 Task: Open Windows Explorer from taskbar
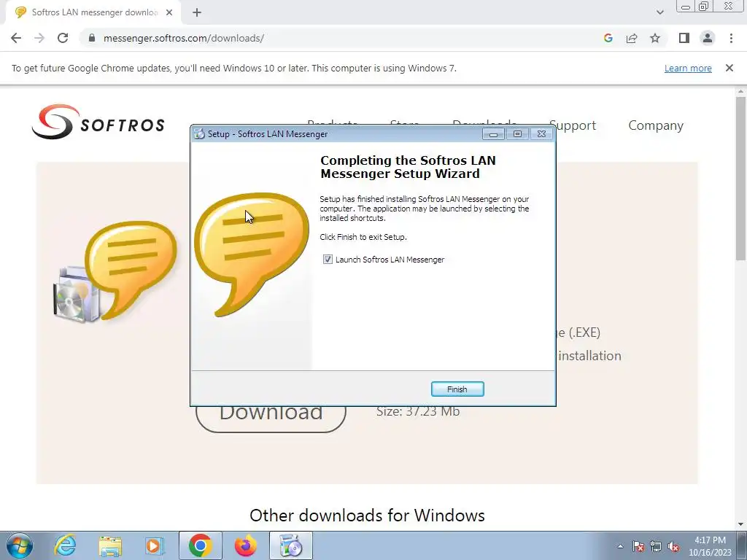[x=110, y=545]
